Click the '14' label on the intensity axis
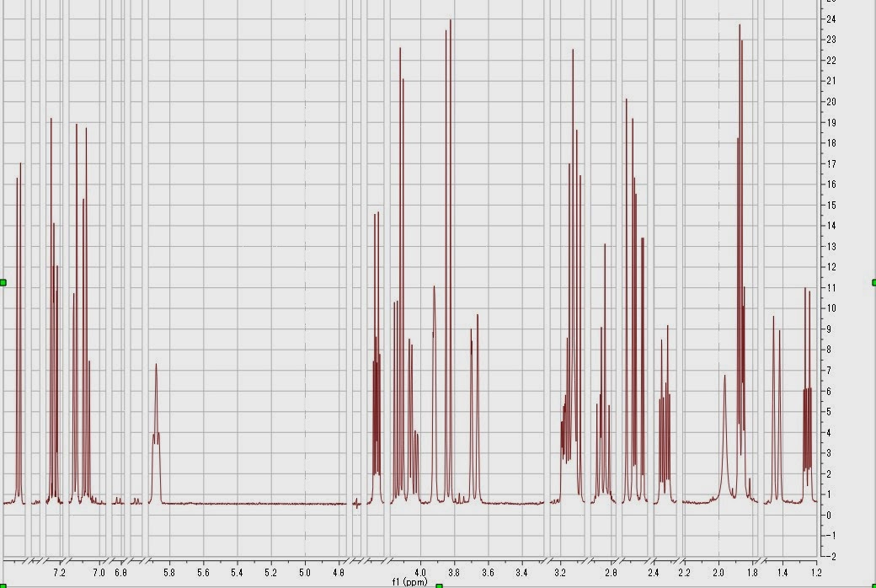The image size is (876, 588). [x=831, y=227]
